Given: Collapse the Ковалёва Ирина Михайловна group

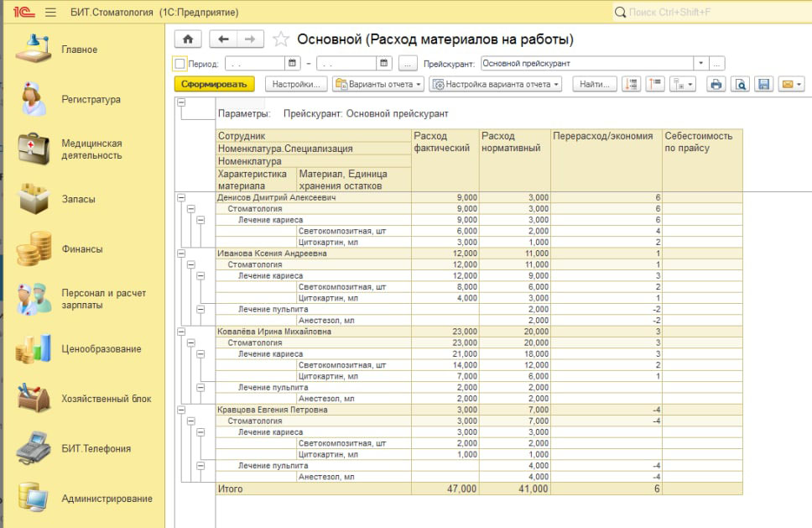Looking at the screenshot, I should pos(181,332).
